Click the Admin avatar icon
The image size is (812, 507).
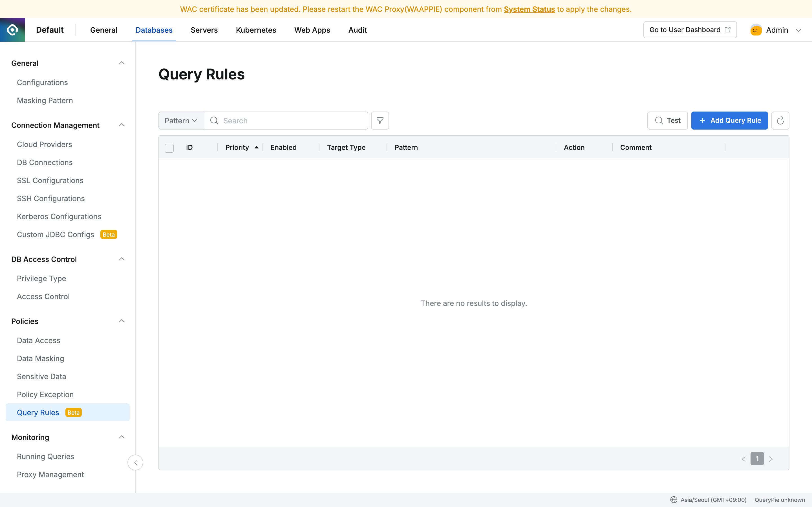pyautogui.click(x=756, y=30)
